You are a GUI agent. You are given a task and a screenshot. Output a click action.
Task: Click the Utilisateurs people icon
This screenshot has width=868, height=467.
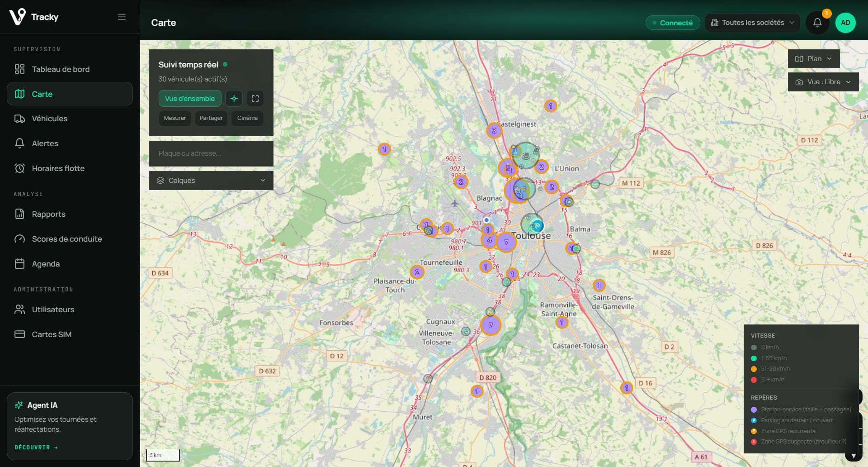[x=19, y=310]
